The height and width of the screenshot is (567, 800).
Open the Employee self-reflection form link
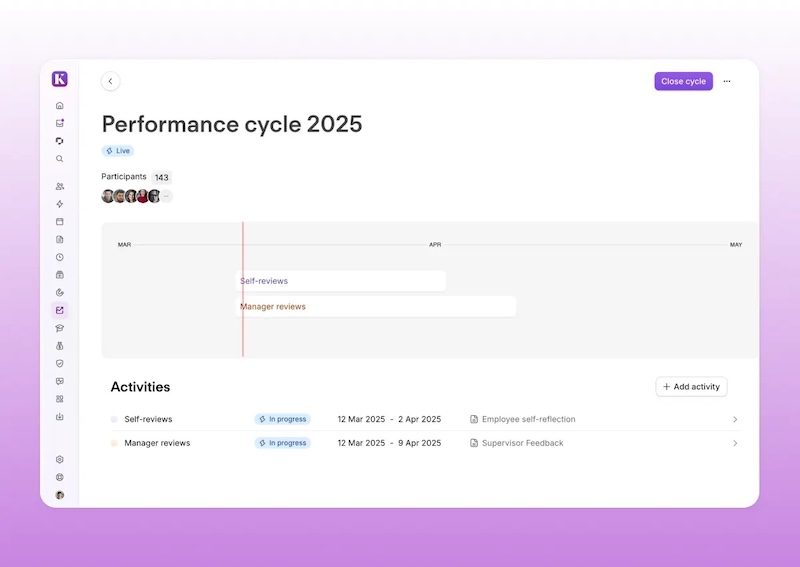pos(528,420)
